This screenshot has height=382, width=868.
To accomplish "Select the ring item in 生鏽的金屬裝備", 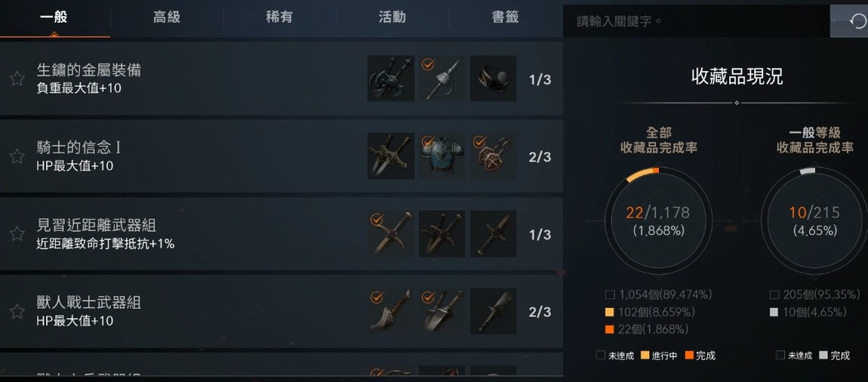I will pos(493,79).
